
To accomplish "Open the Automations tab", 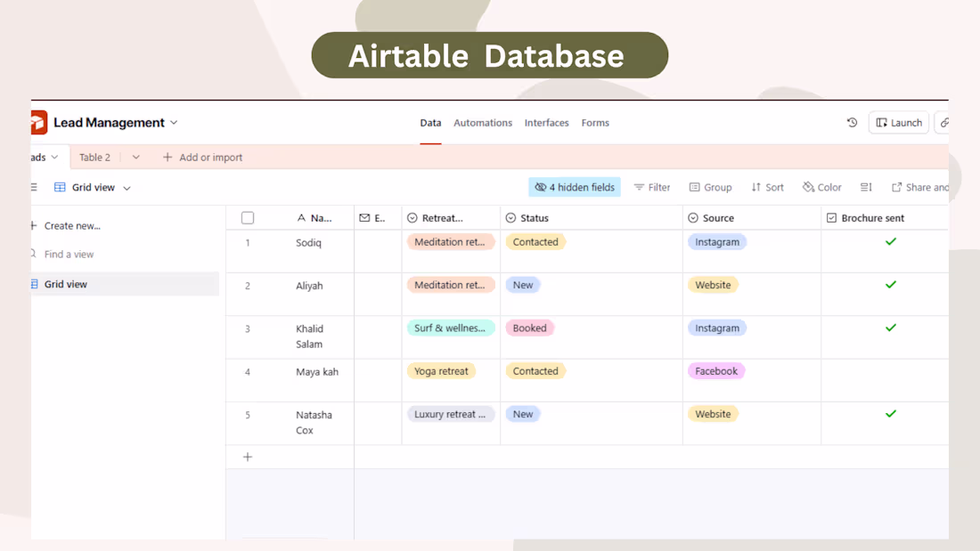I will pyautogui.click(x=483, y=123).
